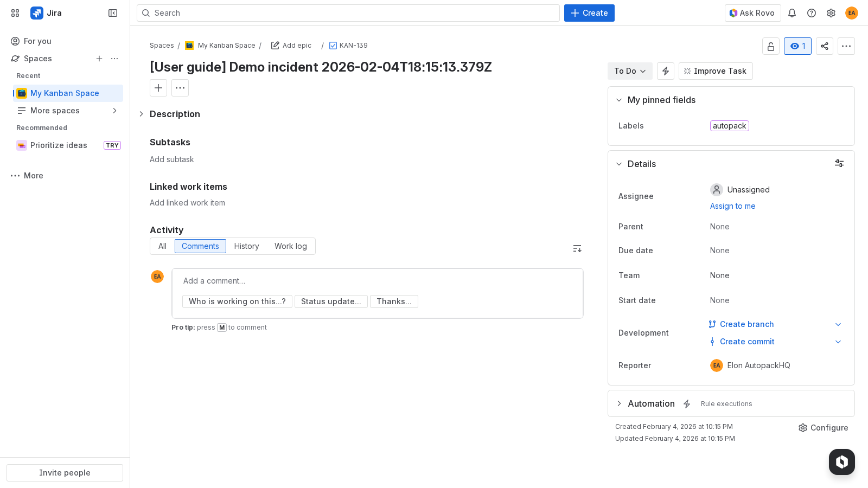Expand the More spaces menu
The height and width of the screenshot is (488, 868).
click(114, 111)
